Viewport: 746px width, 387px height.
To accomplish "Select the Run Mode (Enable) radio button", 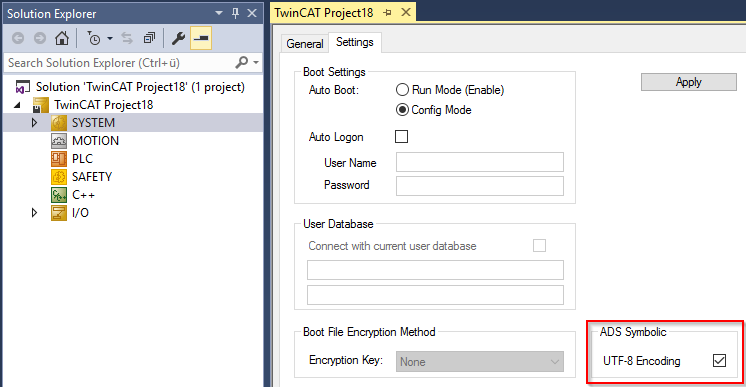I will coord(402,89).
